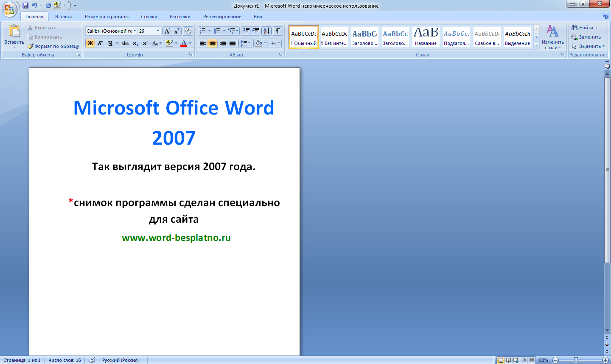Click Формат по образцу button
This screenshot has height=364, width=611.
[53, 46]
